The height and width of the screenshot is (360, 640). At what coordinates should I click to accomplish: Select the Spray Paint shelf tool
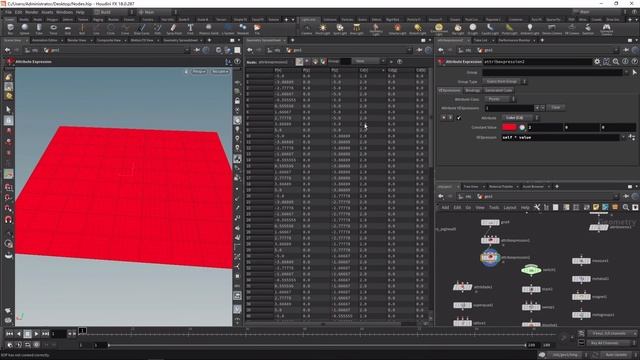click(173, 29)
